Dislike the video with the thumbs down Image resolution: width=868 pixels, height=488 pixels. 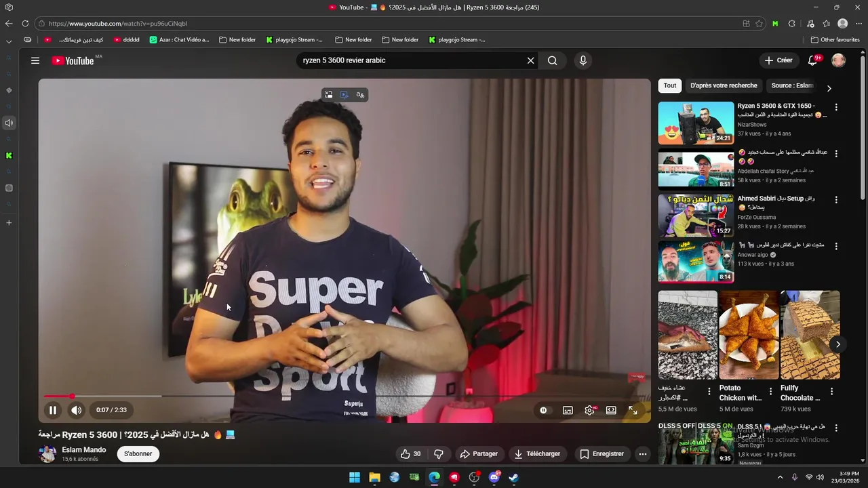[439, 454]
